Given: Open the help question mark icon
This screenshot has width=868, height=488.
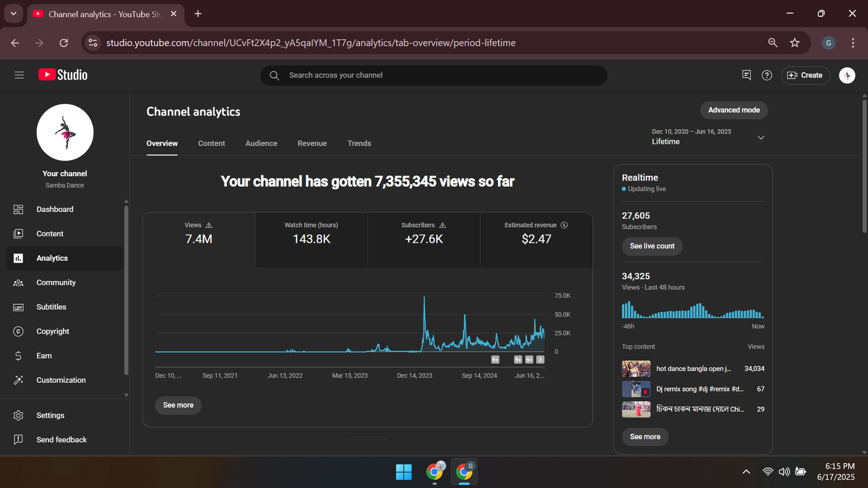Looking at the screenshot, I should click(x=767, y=75).
